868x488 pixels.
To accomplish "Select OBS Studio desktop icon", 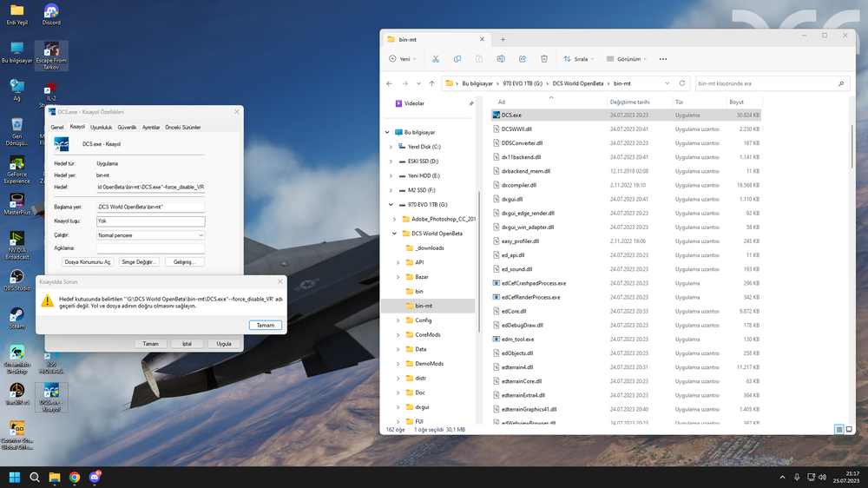I will 17,280.
